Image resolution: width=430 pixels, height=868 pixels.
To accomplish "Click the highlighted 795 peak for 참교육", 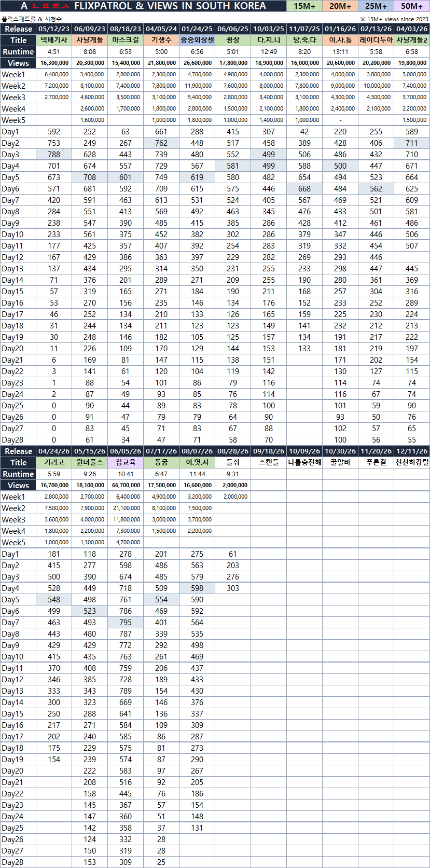I will [126, 622].
